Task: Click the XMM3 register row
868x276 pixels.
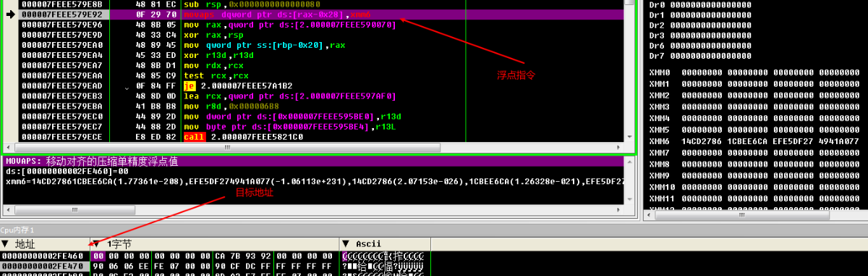Action: pyautogui.click(x=754, y=106)
